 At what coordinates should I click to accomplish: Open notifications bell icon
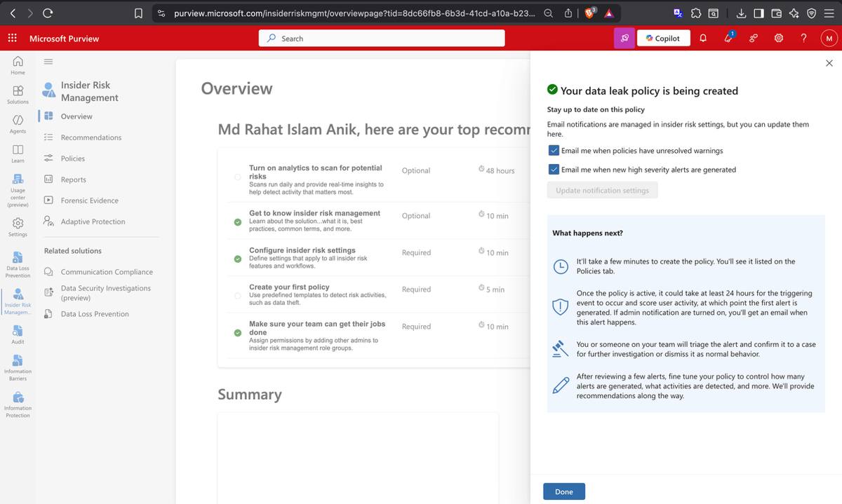coord(704,38)
